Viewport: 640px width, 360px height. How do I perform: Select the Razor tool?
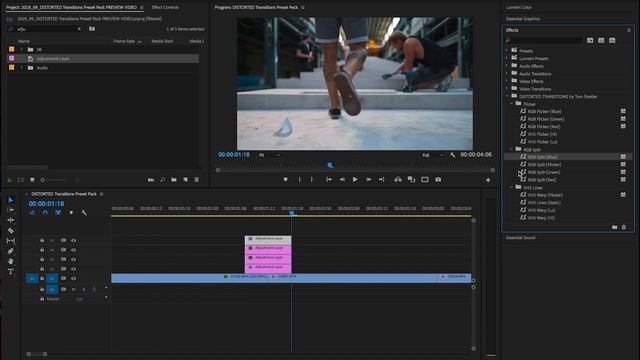[x=11, y=231]
